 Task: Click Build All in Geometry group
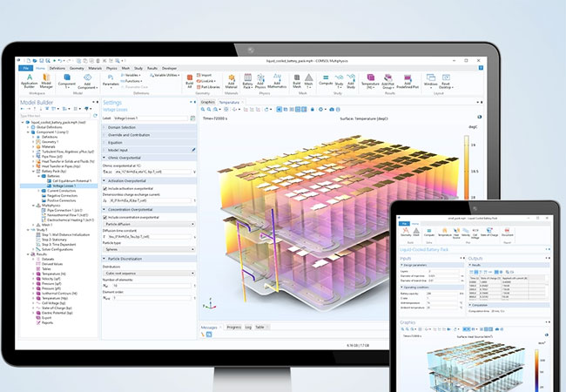point(190,81)
